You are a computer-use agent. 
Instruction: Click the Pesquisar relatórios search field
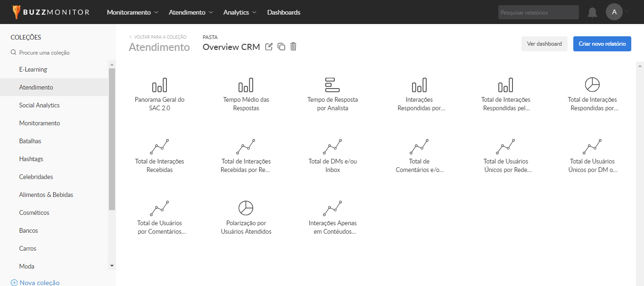tap(538, 13)
